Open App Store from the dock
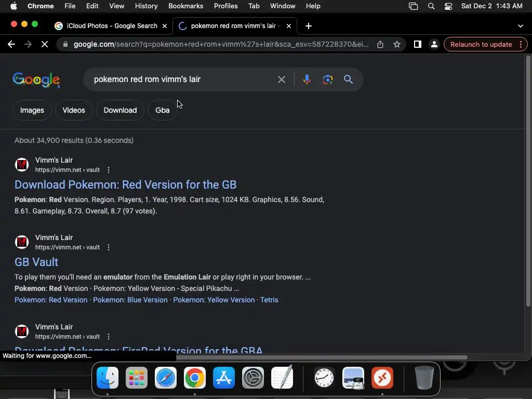This screenshot has width=532, height=399. 224,378
